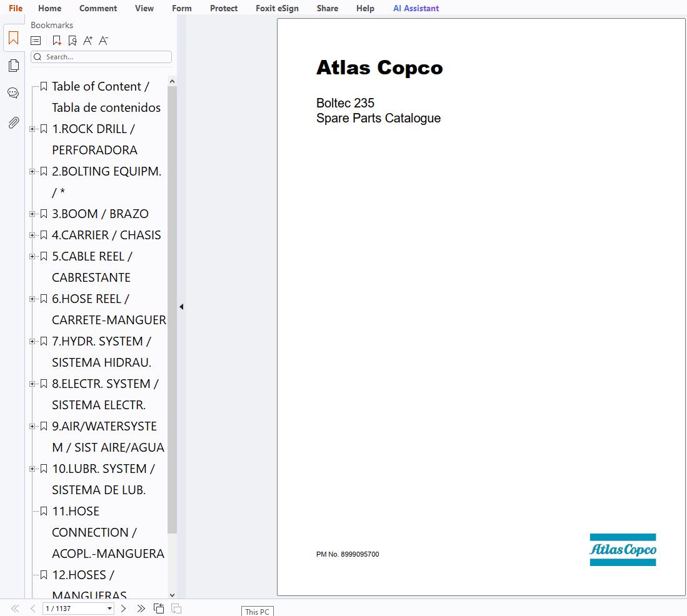Expand the 6.HOSE REEL bookmark
This screenshot has width=687, height=616.
[x=32, y=299]
